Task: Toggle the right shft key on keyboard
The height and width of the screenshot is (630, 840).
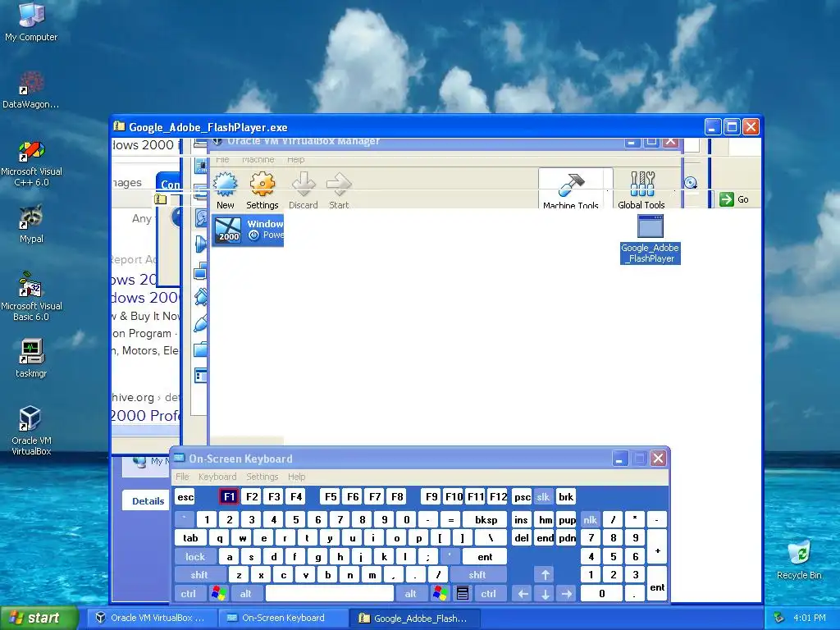Action: 477,575
